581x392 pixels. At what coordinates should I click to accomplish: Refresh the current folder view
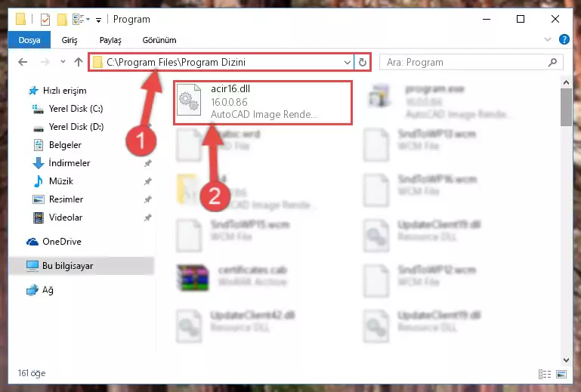(363, 62)
